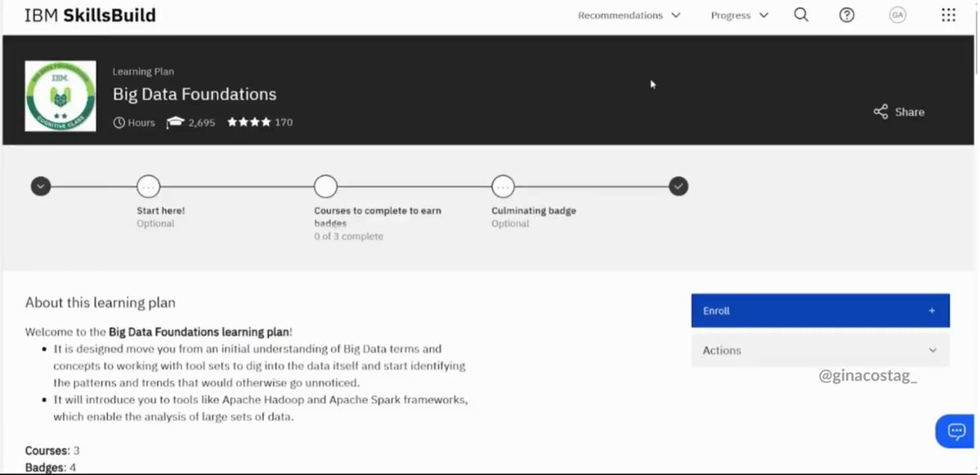
Task: Click the Courses to complete to earn badges label
Action: pos(378,217)
